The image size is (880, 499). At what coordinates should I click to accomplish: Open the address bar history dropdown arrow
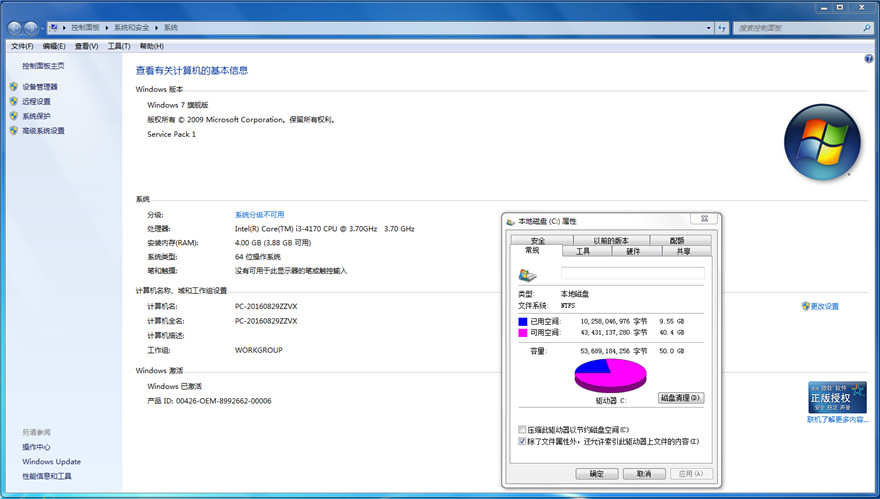pos(708,28)
